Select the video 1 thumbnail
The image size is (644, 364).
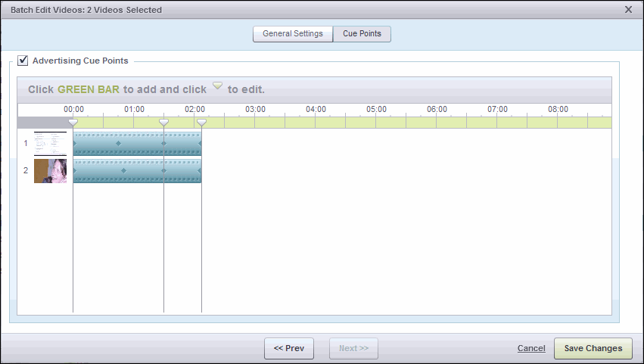[x=50, y=143]
